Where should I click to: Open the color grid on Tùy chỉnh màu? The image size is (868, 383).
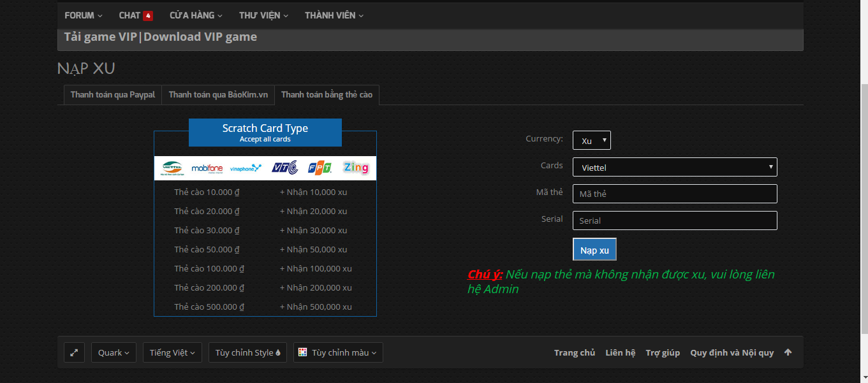(x=302, y=352)
